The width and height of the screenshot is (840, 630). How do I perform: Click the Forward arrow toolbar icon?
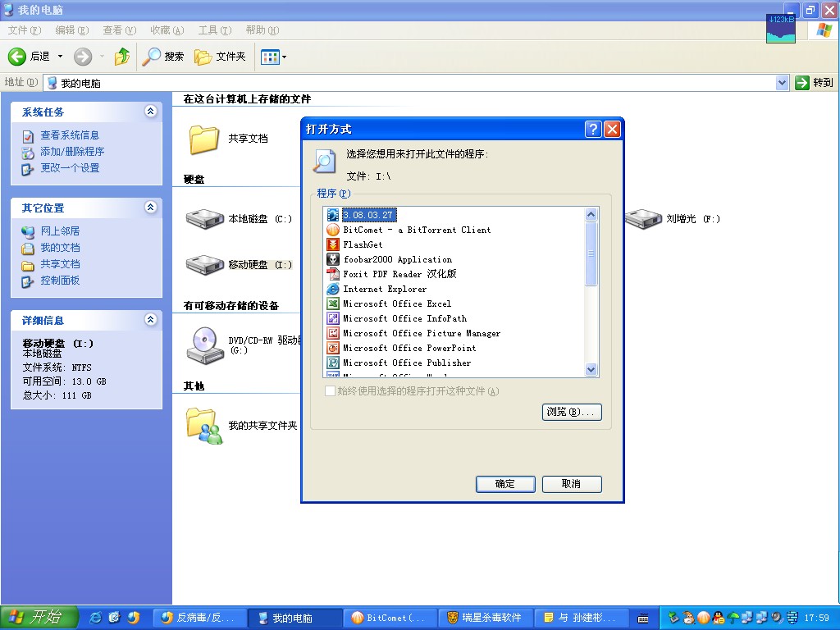(x=83, y=57)
